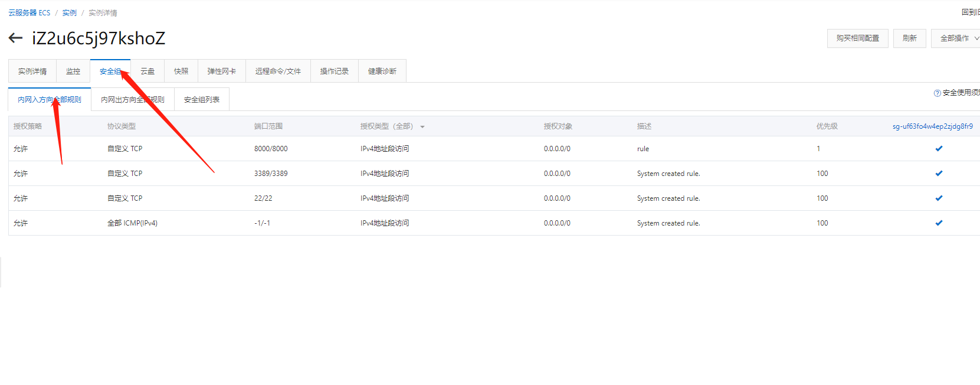This screenshot has height=385, width=980.
Task: Click priority value 1 in the 8000 row
Action: click(818, 149)
